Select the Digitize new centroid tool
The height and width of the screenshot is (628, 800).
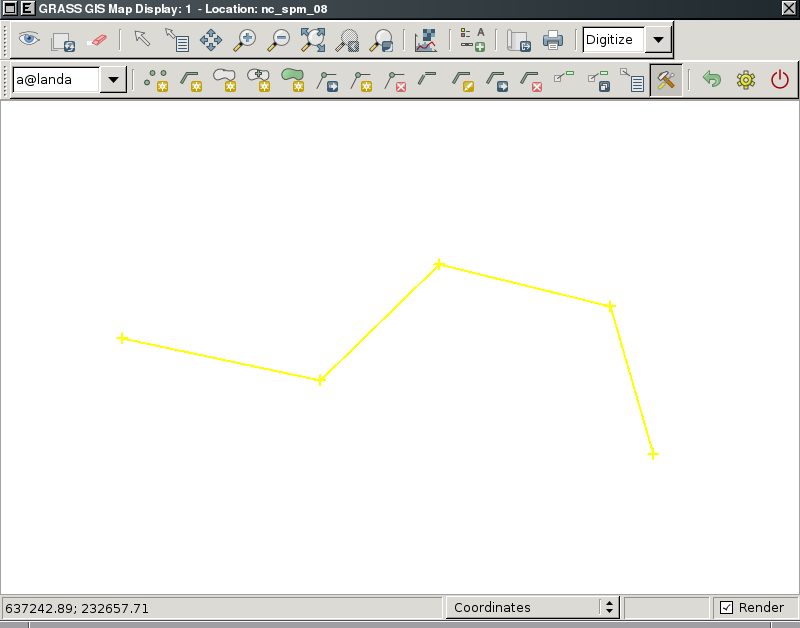pos(259,81)
